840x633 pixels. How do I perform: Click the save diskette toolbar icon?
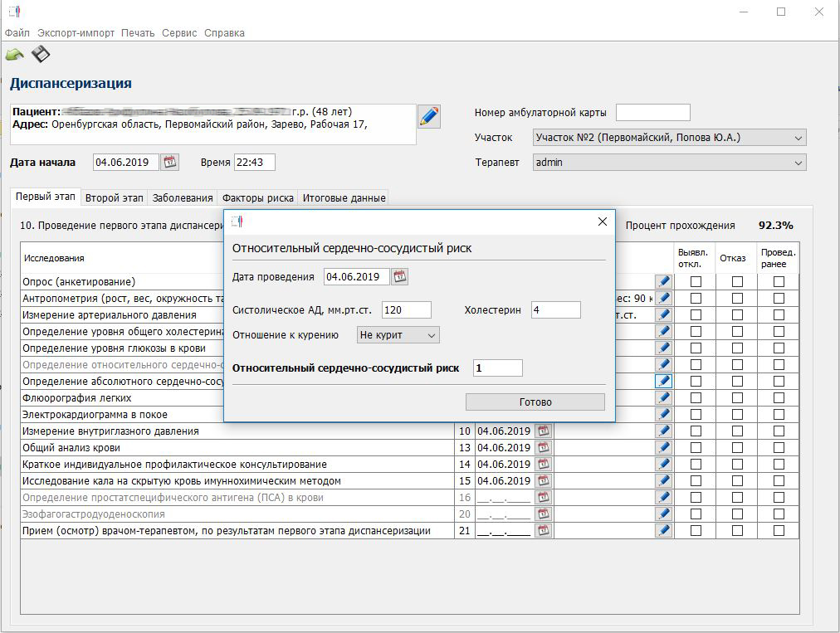pyautogui.click(x=40, y=55)
